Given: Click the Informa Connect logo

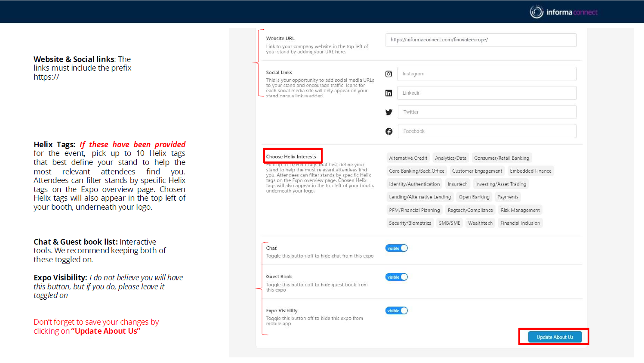Looking at the screenshot, I should point(564,12).
